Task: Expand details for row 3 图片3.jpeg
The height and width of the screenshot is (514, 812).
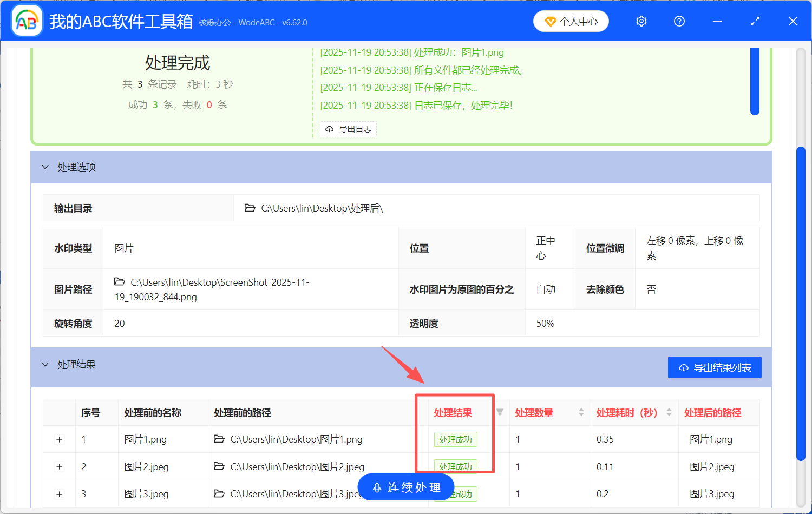Action: coord(59,494)
